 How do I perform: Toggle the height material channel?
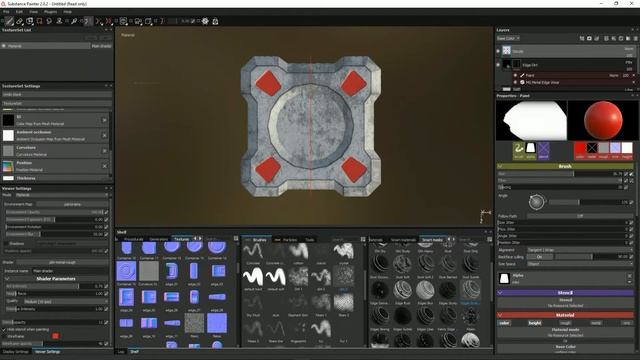535,323
